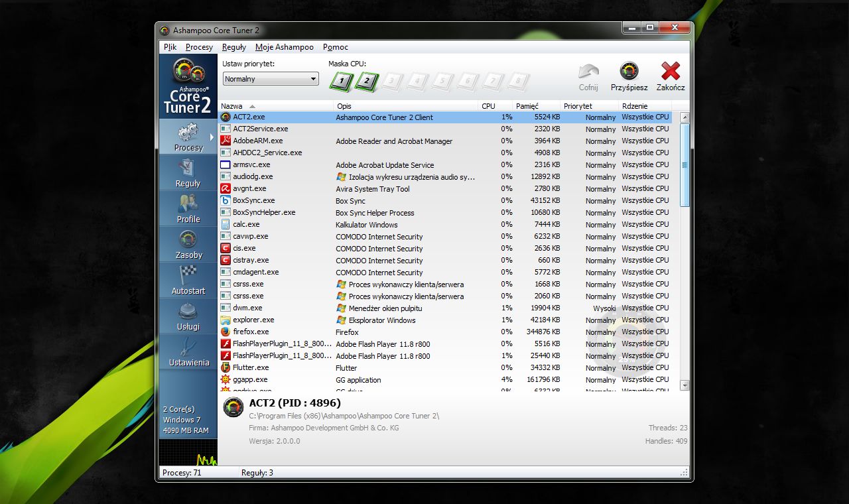Sort by the Rdzenie column header
Image resolution: width=849 pixels, height=504 pixels.
tap(645, 106)
